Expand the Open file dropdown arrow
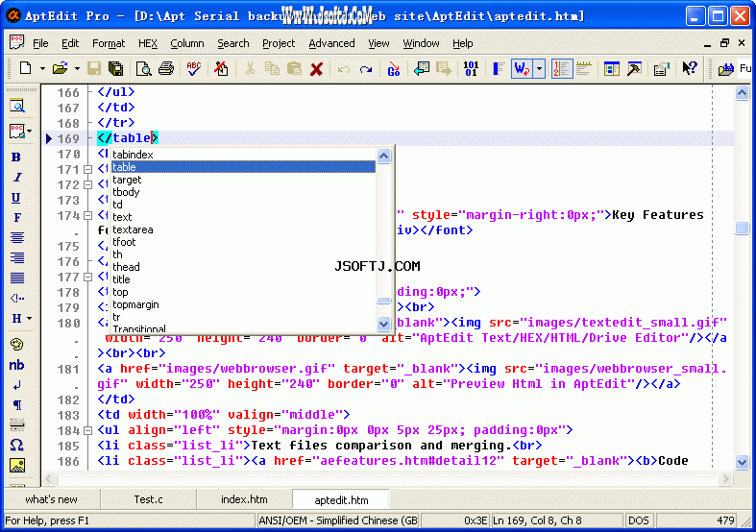The width and height of the screenshot is (756, 532). [x=77, y=69]
